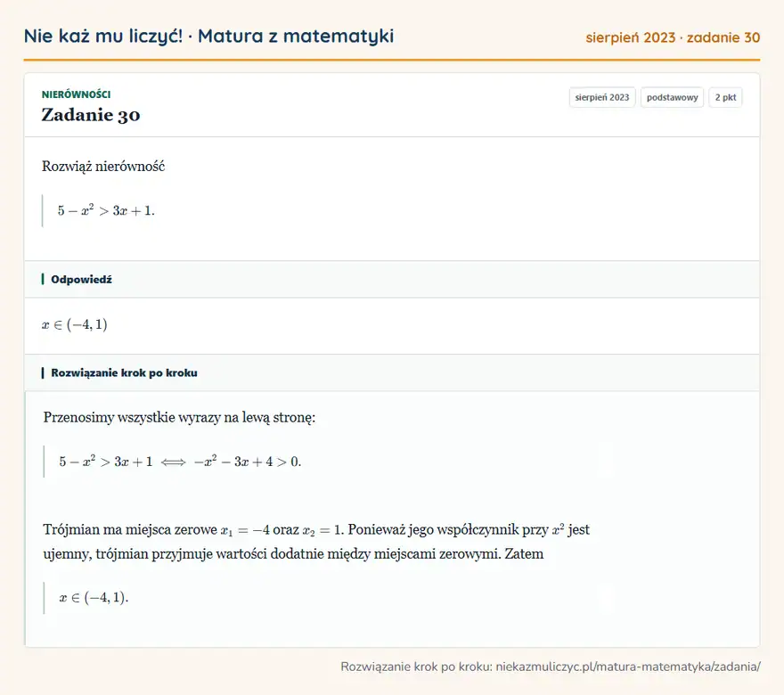Click the 'NIERÓWNOŚCI' category label
784x695 pixels.
coord(76,94)
